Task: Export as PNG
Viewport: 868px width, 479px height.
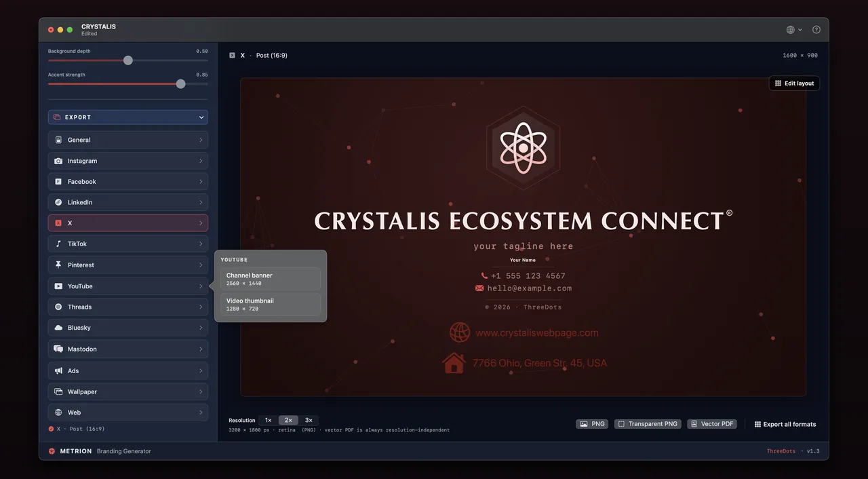Action: 592,424
